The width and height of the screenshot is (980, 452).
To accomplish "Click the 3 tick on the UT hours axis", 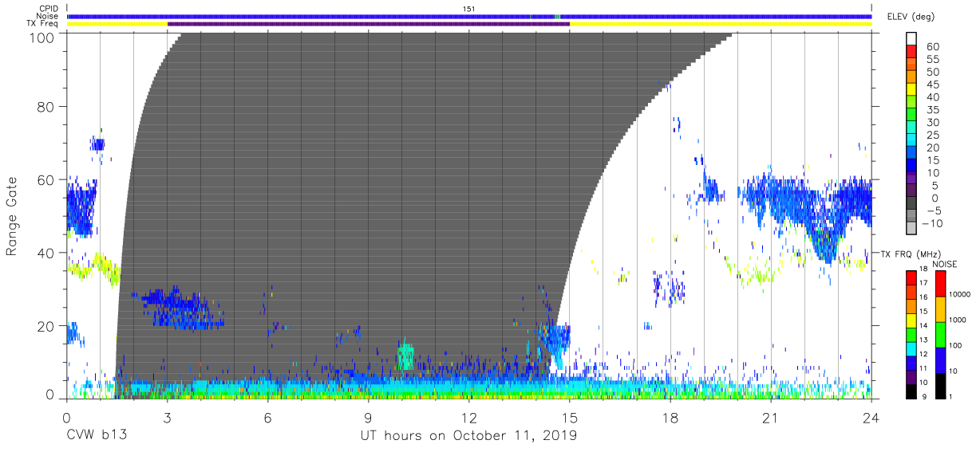I will [167, 417].
